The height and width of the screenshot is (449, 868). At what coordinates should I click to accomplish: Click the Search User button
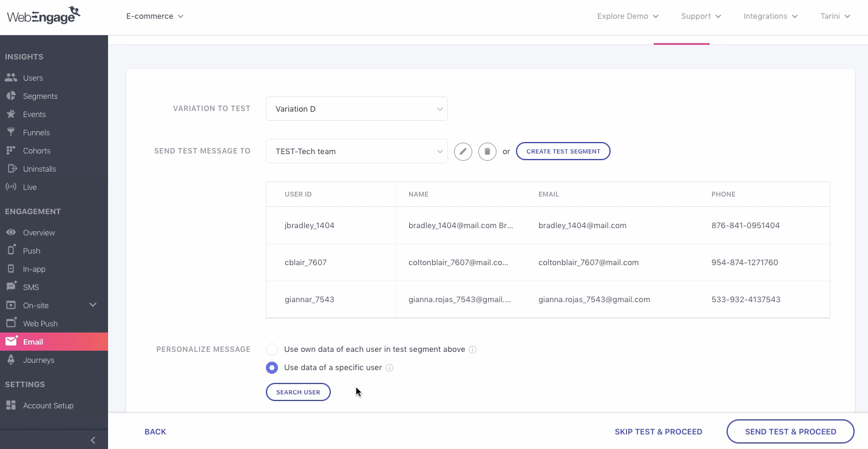298,392
